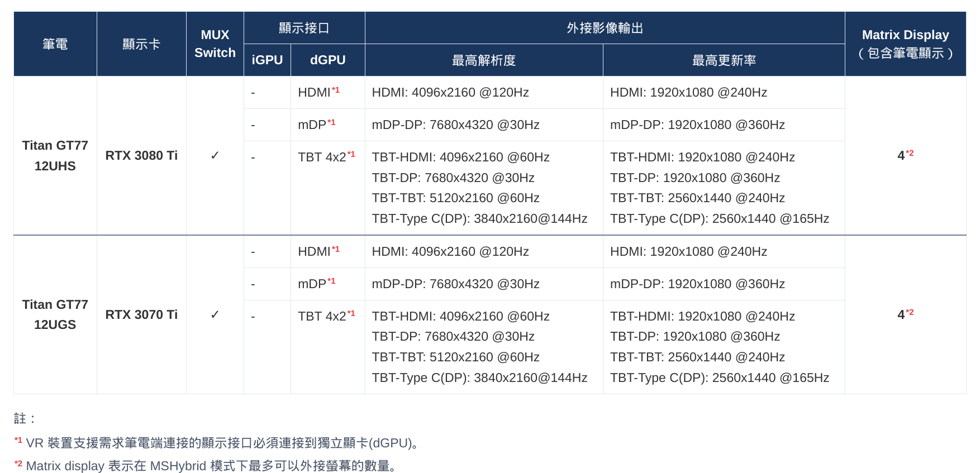Click "TBT-TBT: 2560x1440 @240Hz" in the 12UHS section

[x=697, y=198]
